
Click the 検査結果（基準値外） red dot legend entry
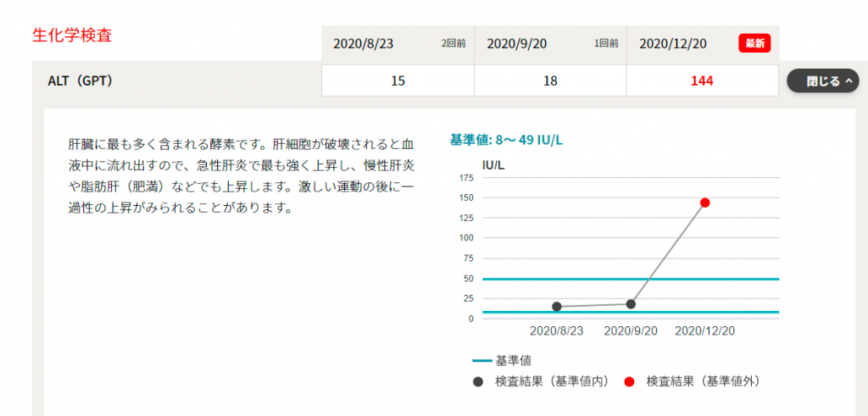point(693,381)
